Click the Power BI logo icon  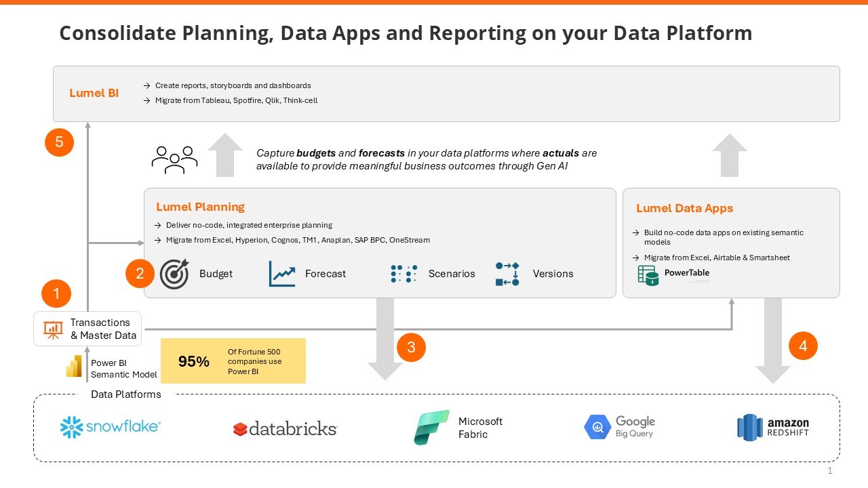click(x=74, y=367)
